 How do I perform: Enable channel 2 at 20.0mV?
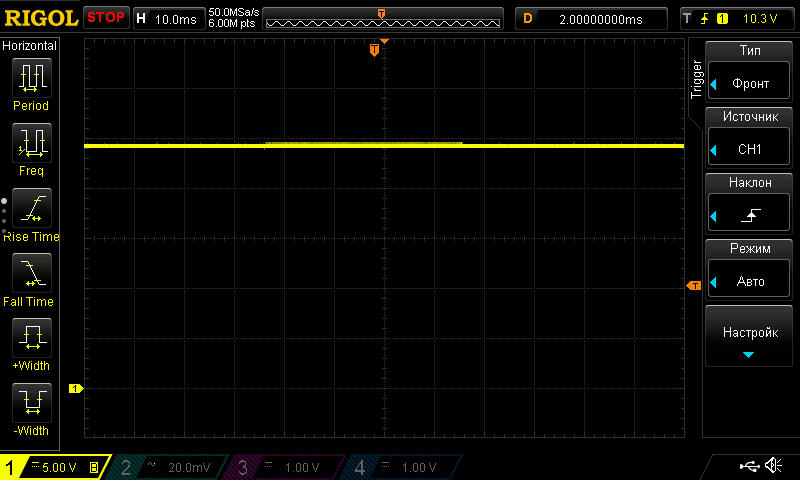[x=169, y=467]
